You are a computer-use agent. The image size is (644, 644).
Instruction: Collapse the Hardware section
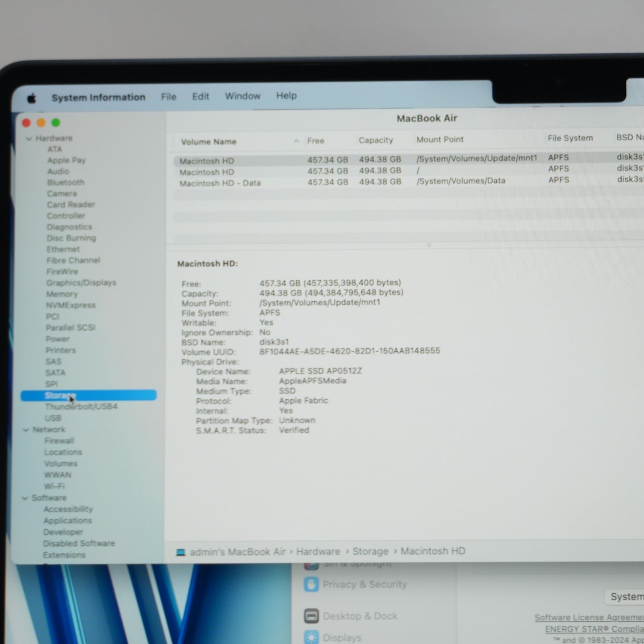[29, 139]
